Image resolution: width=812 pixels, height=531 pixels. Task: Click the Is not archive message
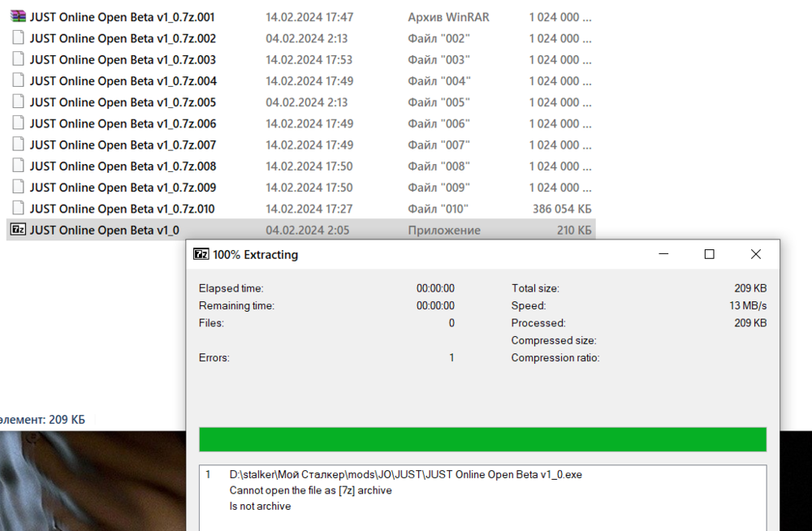260,506
